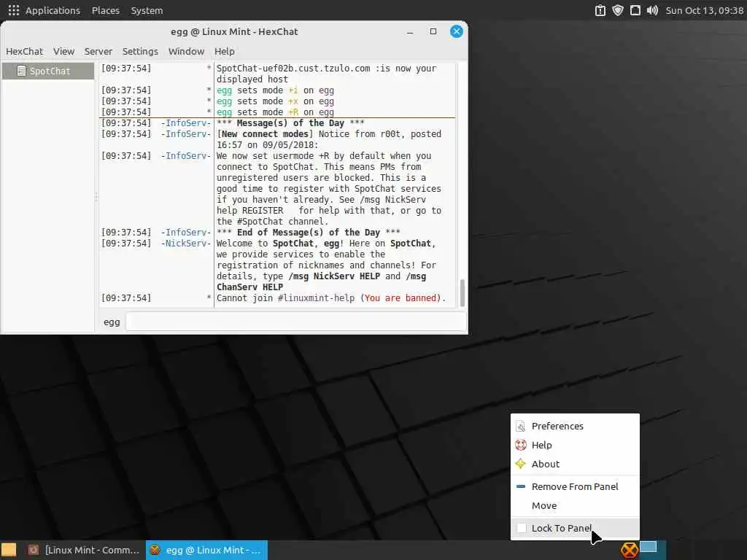This screenshot has height=560, width=747.
Task: Click the lifebuoy Help icon in context menu
Action: [x=521, y=446]
